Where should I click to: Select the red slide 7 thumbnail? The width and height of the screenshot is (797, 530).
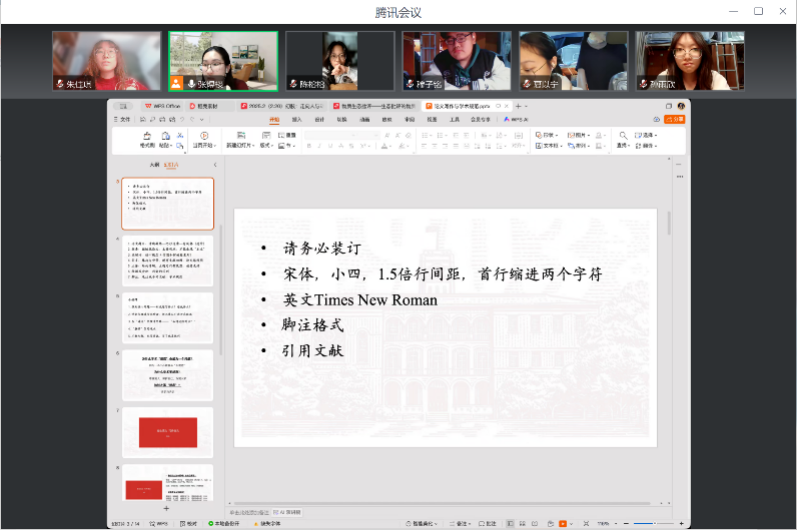click(x=167, y=432)
